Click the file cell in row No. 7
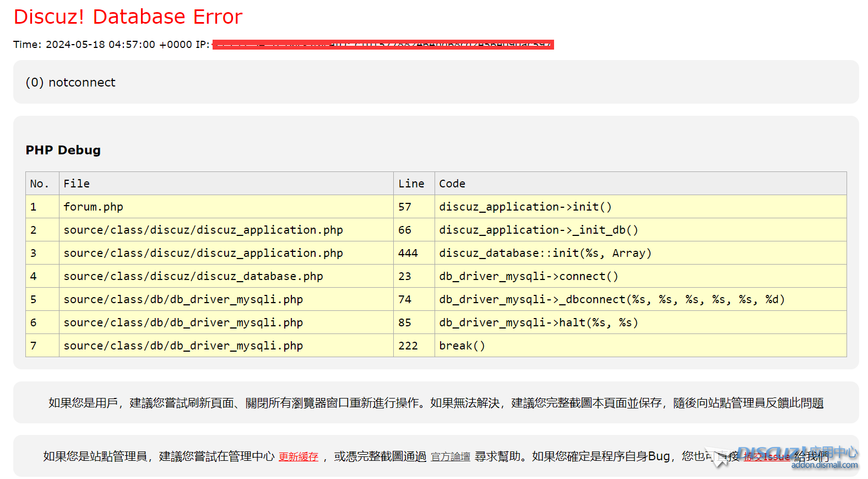 [226, 346]
